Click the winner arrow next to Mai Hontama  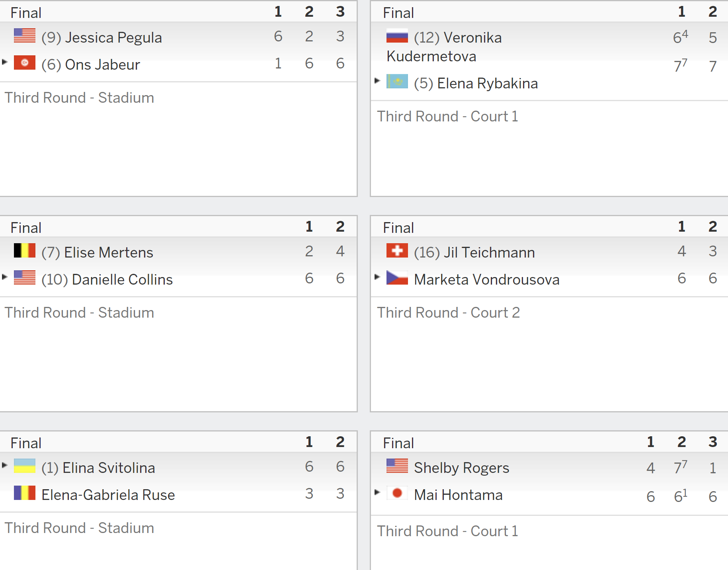point(377,492)
